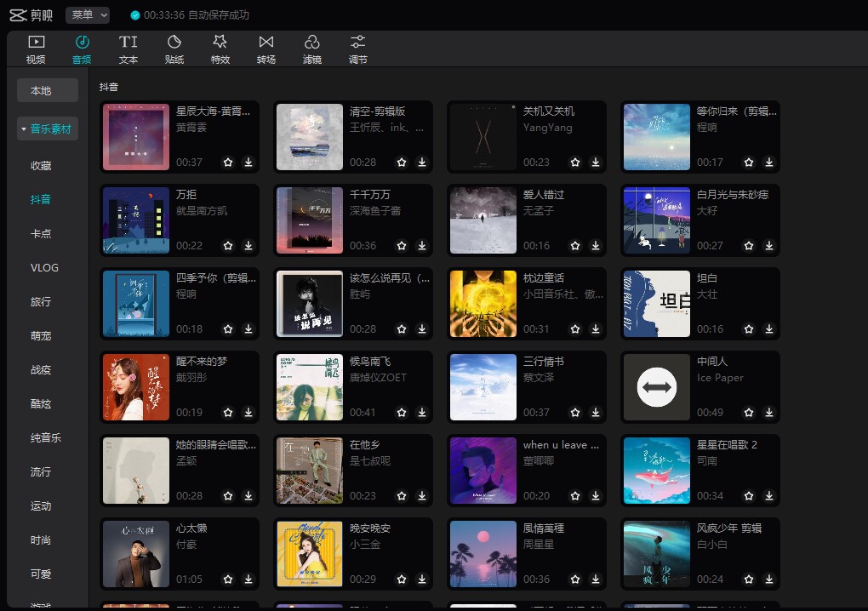Click the 本地 local audio button
Viewport: 868px width, 611px height.
point(48,90)
